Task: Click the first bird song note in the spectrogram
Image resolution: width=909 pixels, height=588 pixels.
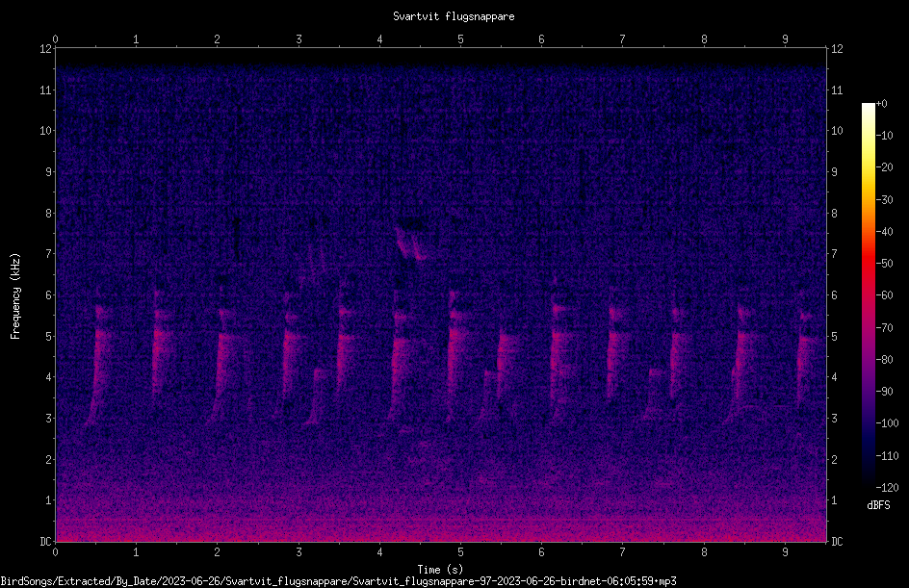Action: pyautogui.click(x=98, y=365)
